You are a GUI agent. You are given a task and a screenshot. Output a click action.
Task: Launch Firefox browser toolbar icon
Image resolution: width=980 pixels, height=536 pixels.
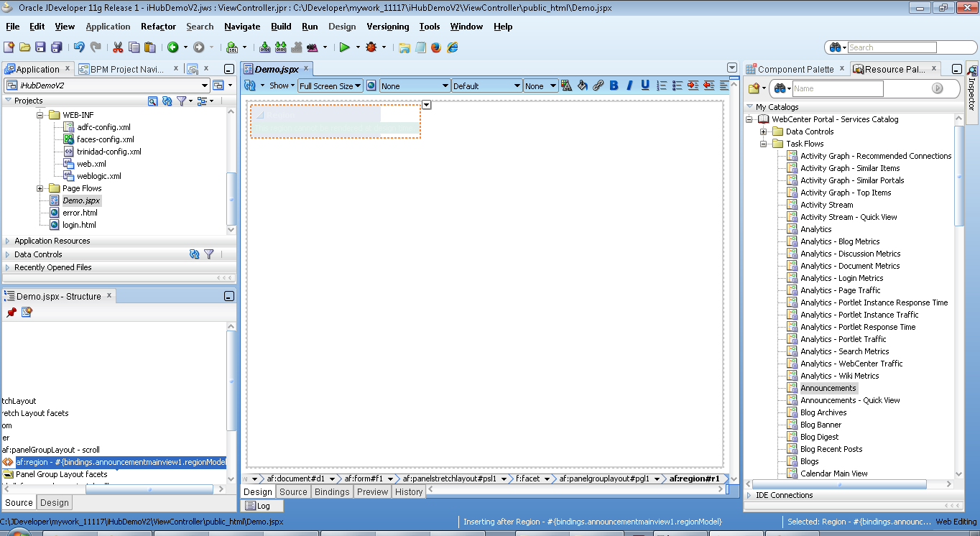point(436,47)
